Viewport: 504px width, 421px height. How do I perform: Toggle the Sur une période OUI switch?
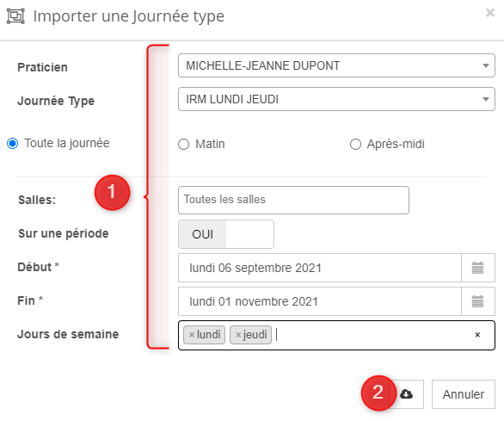click(226, 234)
